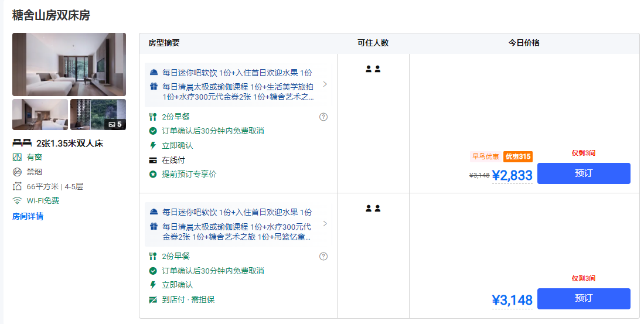Screen dimensions: 644x324
Task: Expand package details chevron in second rate row
Action: [x=325, y=223]
